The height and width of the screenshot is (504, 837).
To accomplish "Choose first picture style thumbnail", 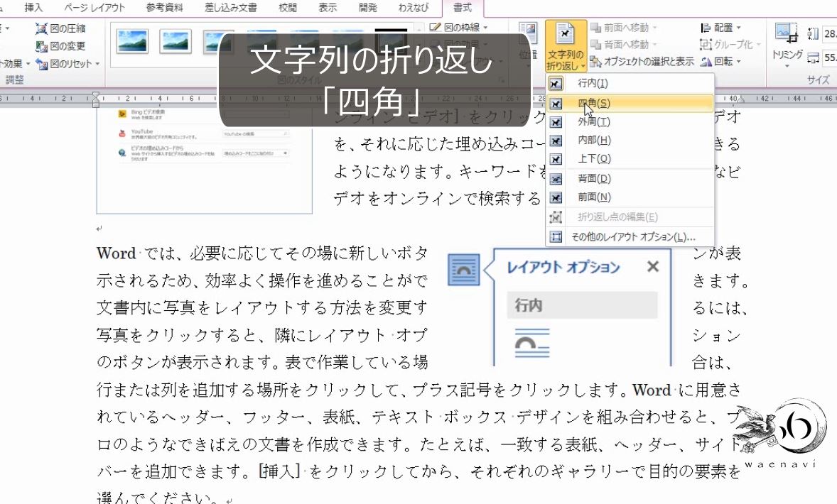I will click(x=132, y=42).
